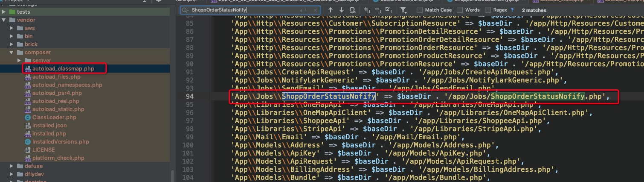Click the class icon of ClassLoader.php

[28, 117]
